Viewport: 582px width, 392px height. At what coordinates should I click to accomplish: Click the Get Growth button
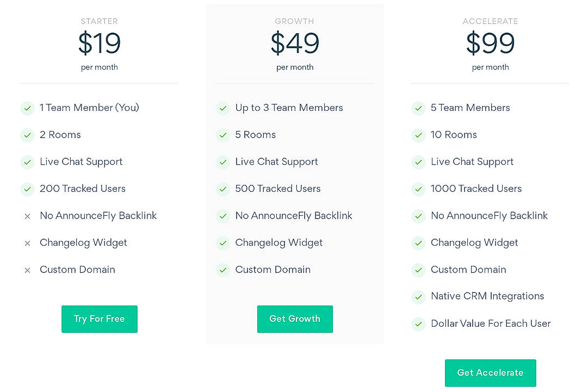(295, 319)
